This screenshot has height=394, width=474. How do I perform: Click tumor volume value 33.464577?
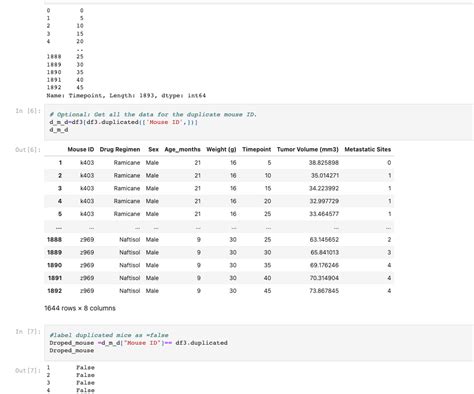click(324, 214)
